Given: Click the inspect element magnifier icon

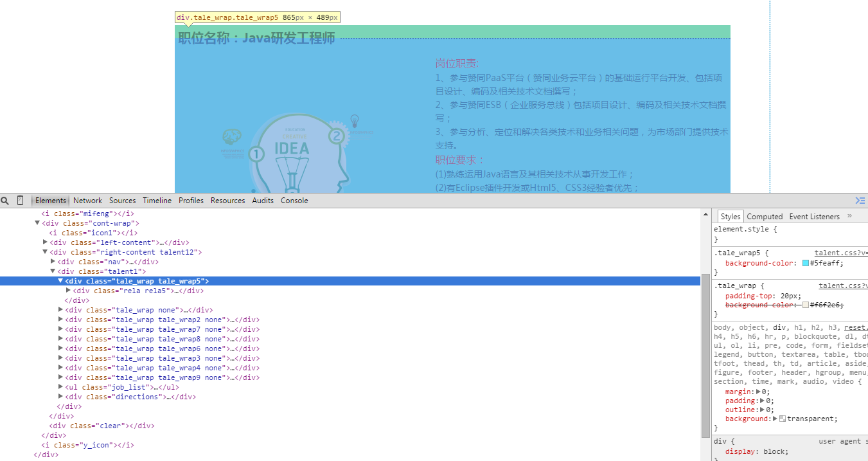Looking at the screenshot, I should [5, 201].
